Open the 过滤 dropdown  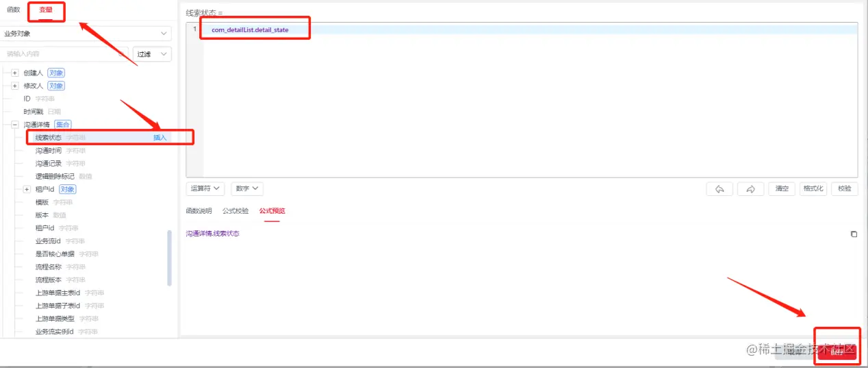[x=152, y=54]
